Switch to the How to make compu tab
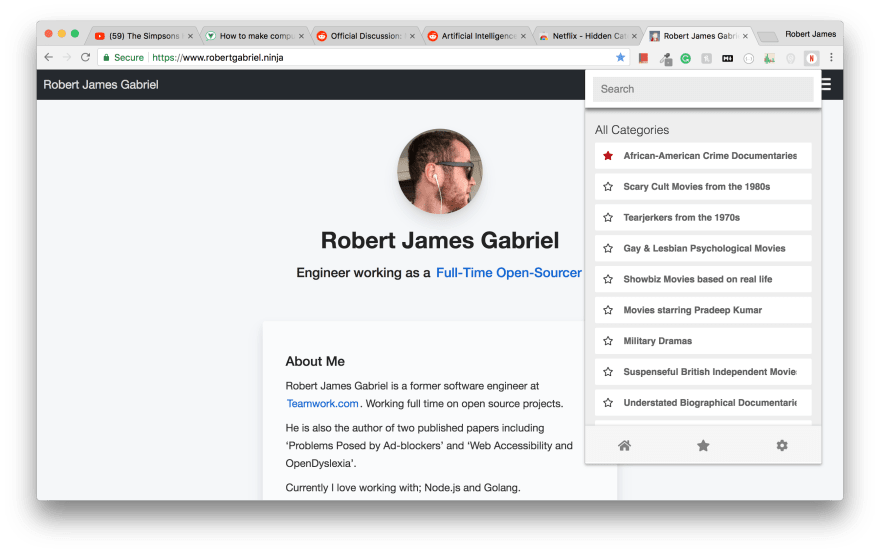 [x=255, y=36]
